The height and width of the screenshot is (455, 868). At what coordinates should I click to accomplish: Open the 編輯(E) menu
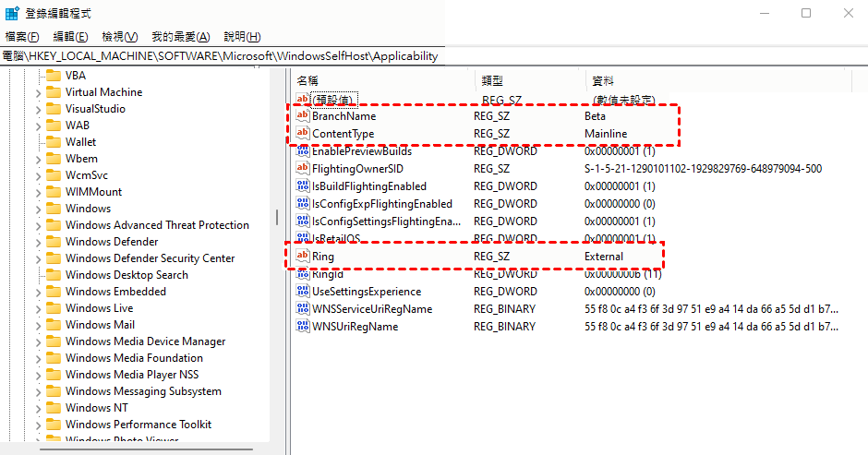coord(70,37)
